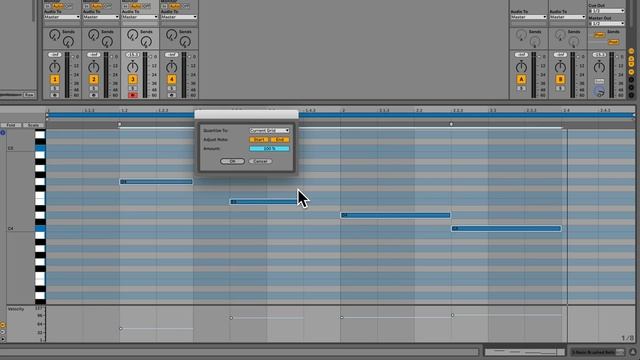The height and width of the screenshot is (360, 640).
Task: Open return A Audio To dropdown
Action: (x=528, y=17)
